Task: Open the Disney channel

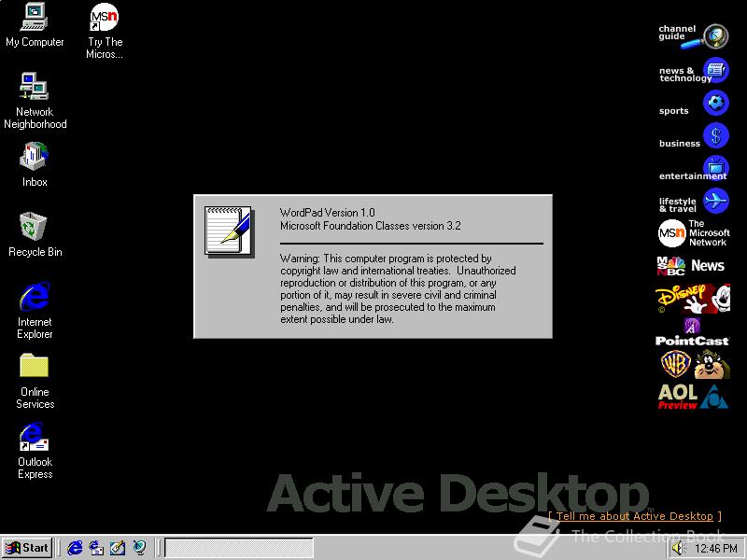Action: [x=693, y=299]
